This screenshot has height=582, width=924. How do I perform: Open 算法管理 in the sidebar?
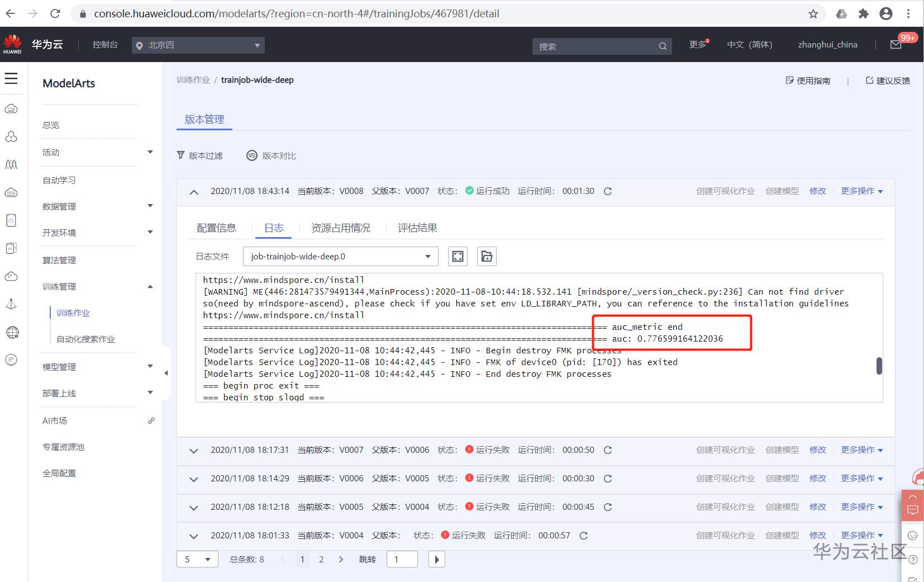(59, 260)
